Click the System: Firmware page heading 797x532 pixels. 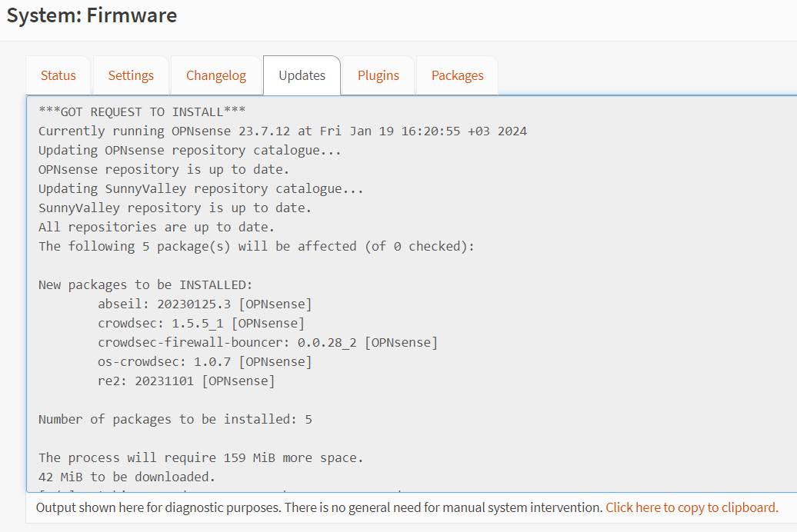91,15
